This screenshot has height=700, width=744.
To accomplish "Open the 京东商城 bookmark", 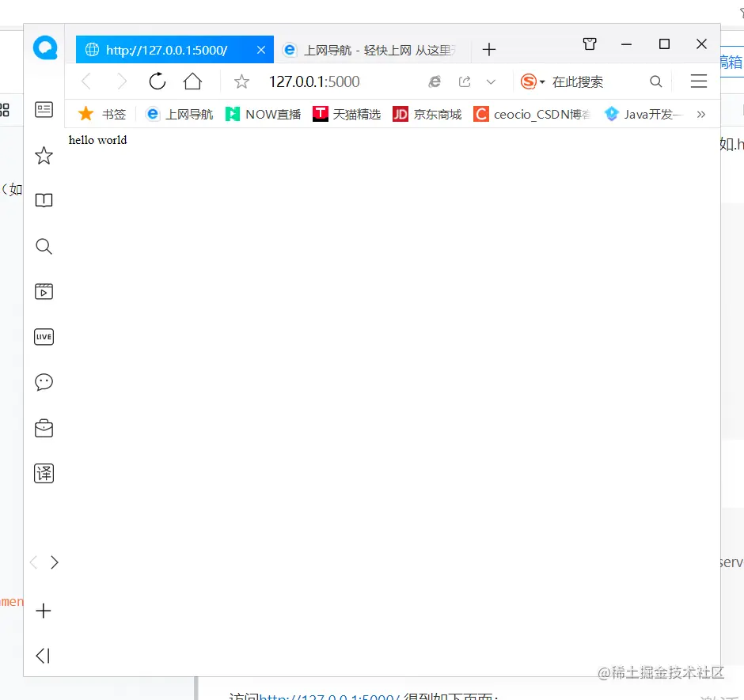I will pyautogui.click(x=427, y=114).
